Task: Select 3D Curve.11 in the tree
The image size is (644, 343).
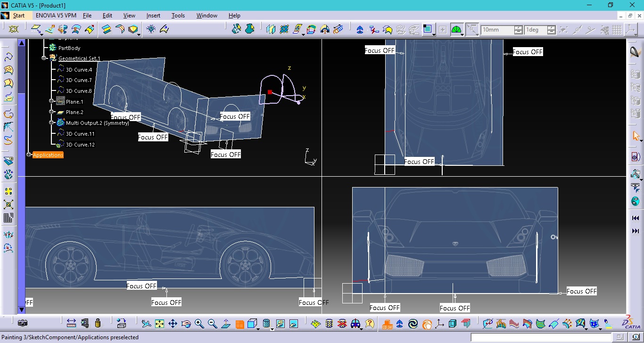Action: 80,134
